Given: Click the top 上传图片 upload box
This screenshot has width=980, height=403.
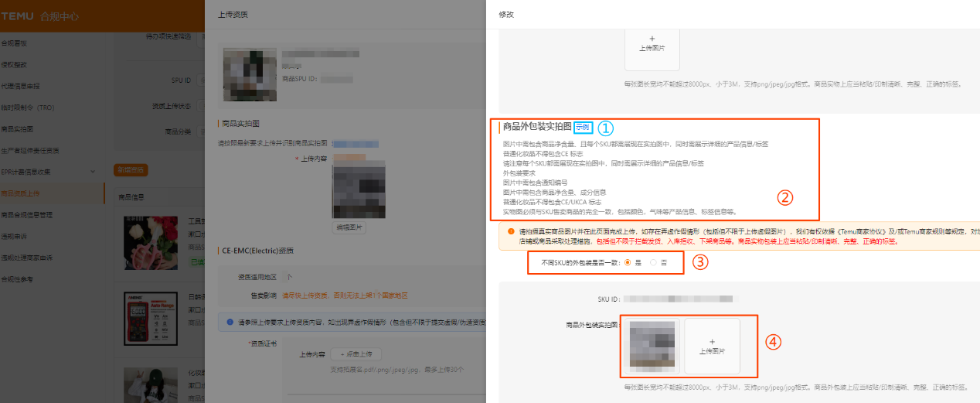Looking at the screenshot, I should 652,43.
